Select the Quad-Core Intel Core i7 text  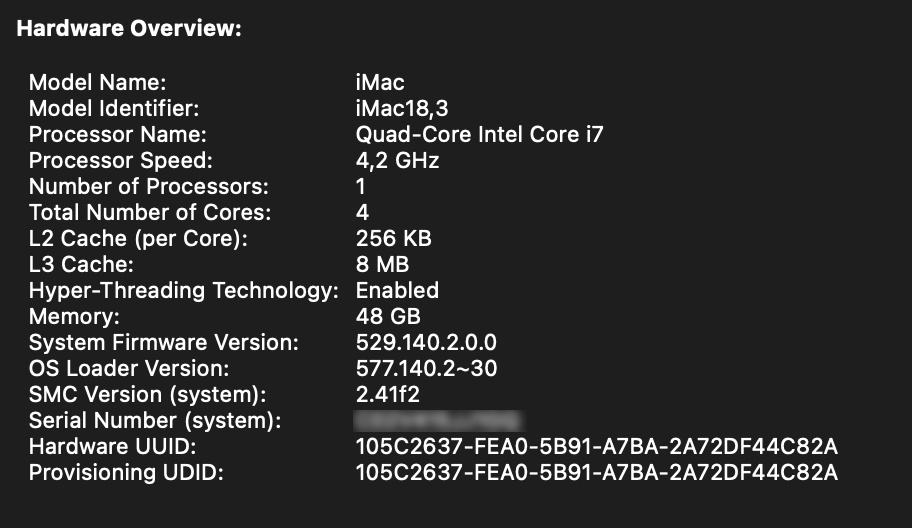pos(479,134)
